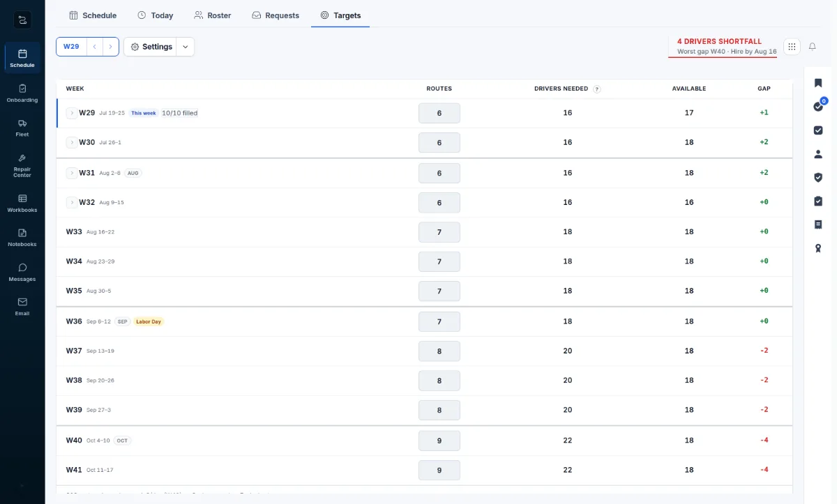The width and height of the screenshot is (837, 504).
Task: Open the Workbooks section
Action: click(22, 203)
